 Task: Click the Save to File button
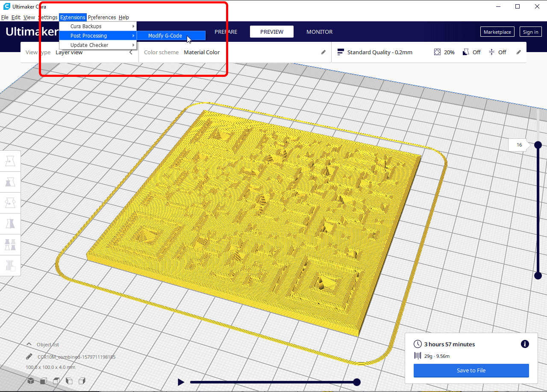click(x=471, y=371)
